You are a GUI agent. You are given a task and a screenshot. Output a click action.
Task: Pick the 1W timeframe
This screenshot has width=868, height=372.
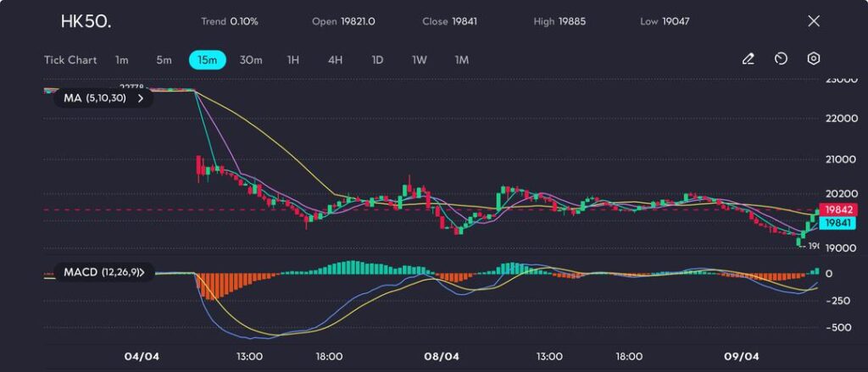pos(420,60)
